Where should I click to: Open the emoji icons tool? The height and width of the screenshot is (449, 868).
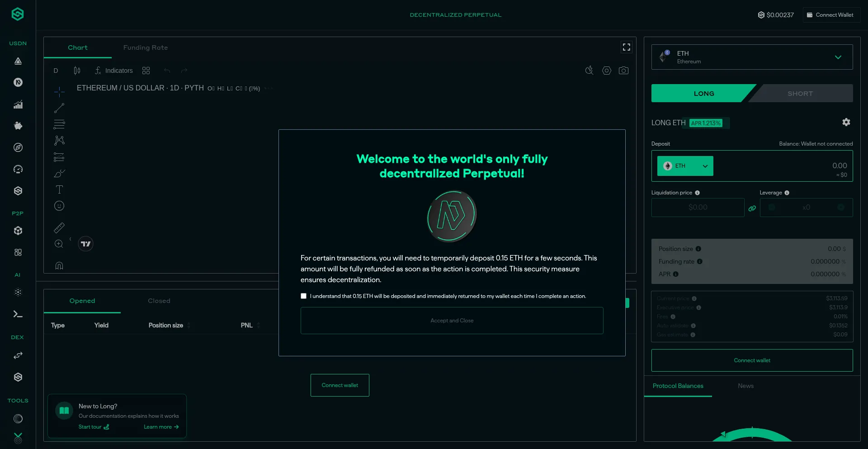click(x=59, y=206)
